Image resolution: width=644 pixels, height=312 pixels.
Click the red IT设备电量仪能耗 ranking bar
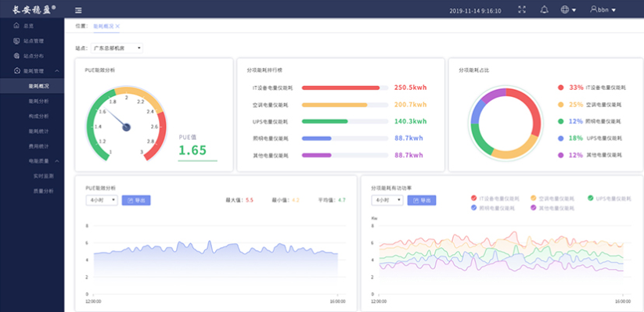click(x=340, y=88)
